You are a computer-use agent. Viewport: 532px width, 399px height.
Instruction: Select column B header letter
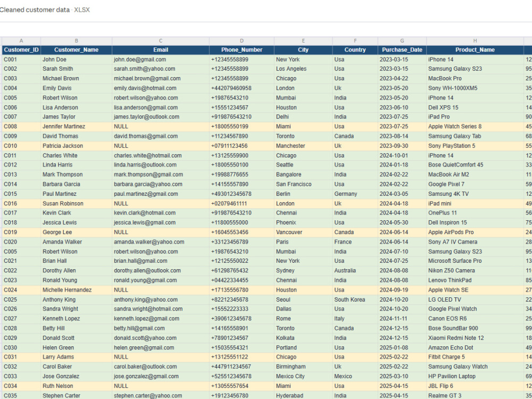coord(76,41)
